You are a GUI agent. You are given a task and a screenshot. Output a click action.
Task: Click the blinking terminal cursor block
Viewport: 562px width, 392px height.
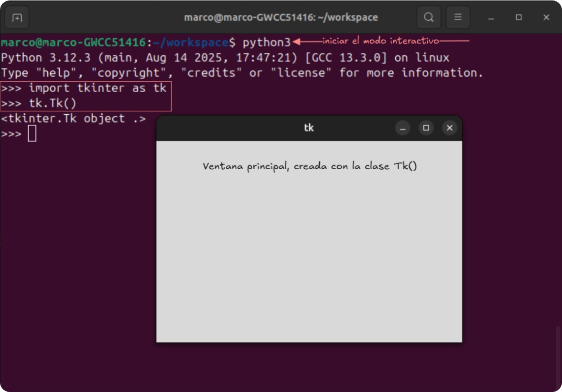[x=32, y=133]
